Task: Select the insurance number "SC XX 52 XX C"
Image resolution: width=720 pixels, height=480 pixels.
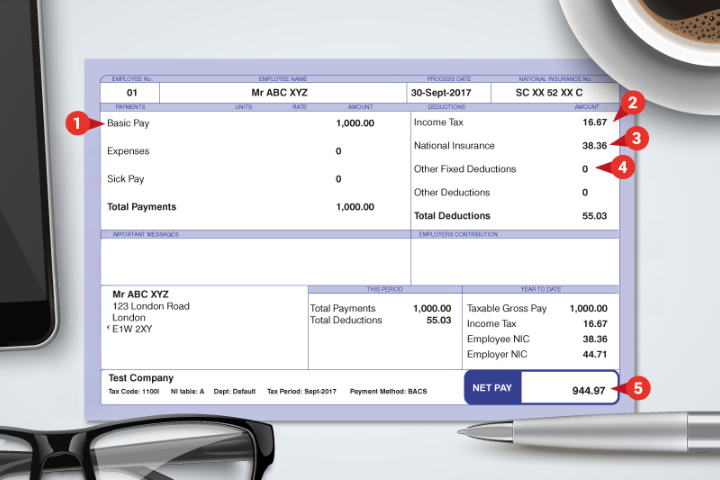Action: point(549,93)
